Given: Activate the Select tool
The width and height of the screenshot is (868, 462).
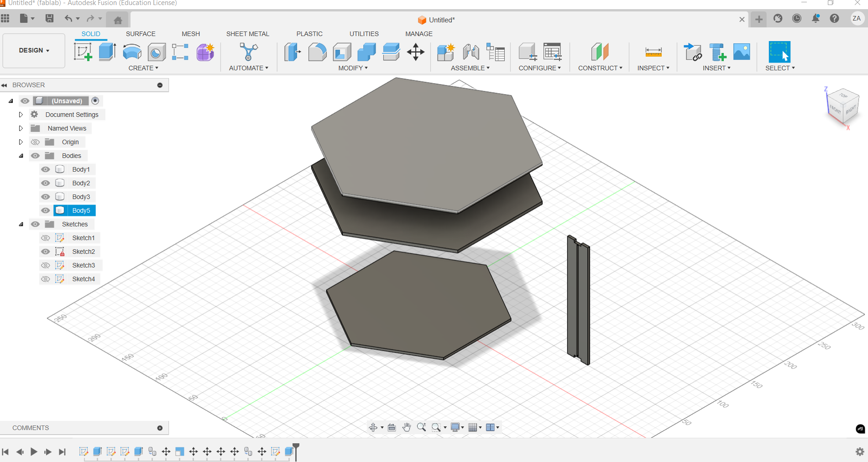Looking at the screenshot, I should (x=779, y=52).
